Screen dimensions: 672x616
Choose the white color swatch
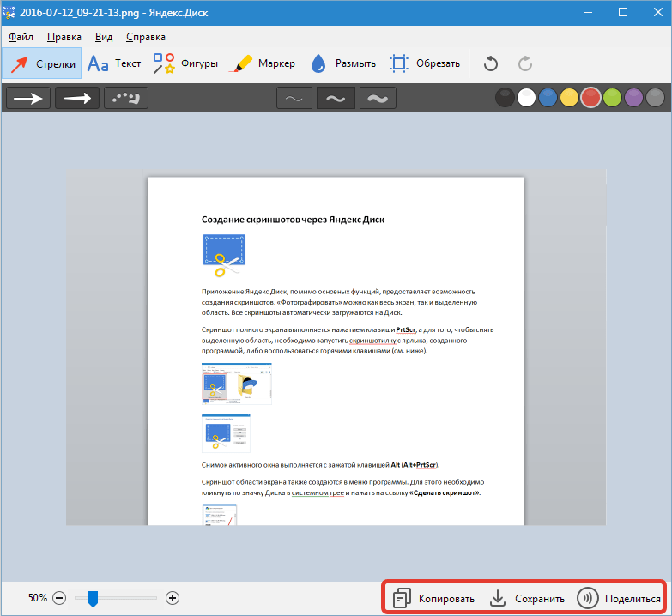(x=526, y=98)
